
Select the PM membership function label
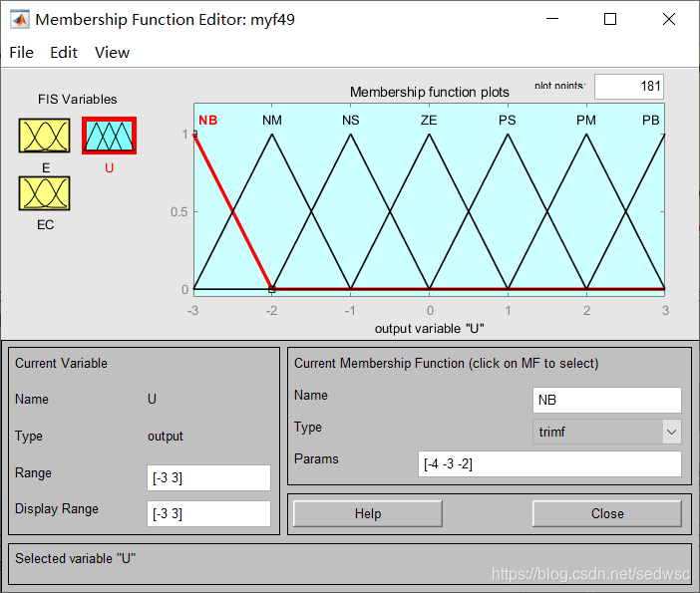tap(586, 120)
